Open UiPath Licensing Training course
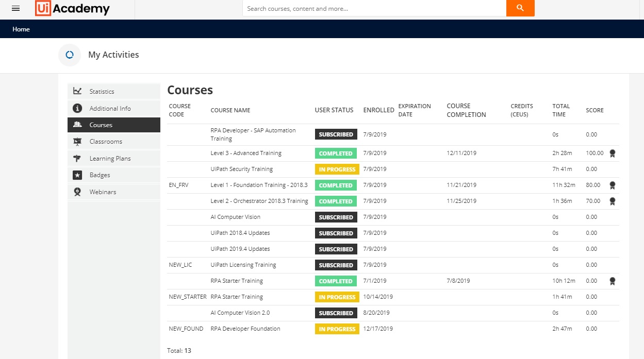This screenshot has height=359, width=644. (x=243, y=265)
